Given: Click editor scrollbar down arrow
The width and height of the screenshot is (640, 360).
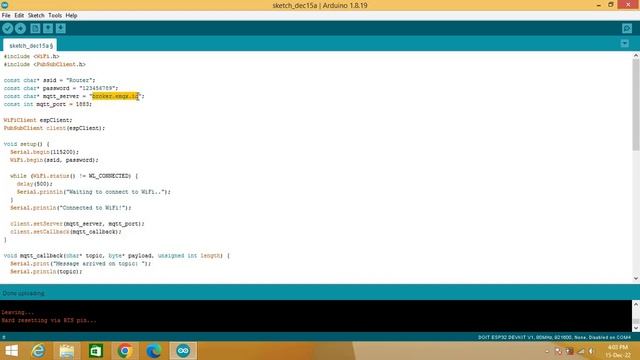Looking at the screenshot, I should click(636, 278).
